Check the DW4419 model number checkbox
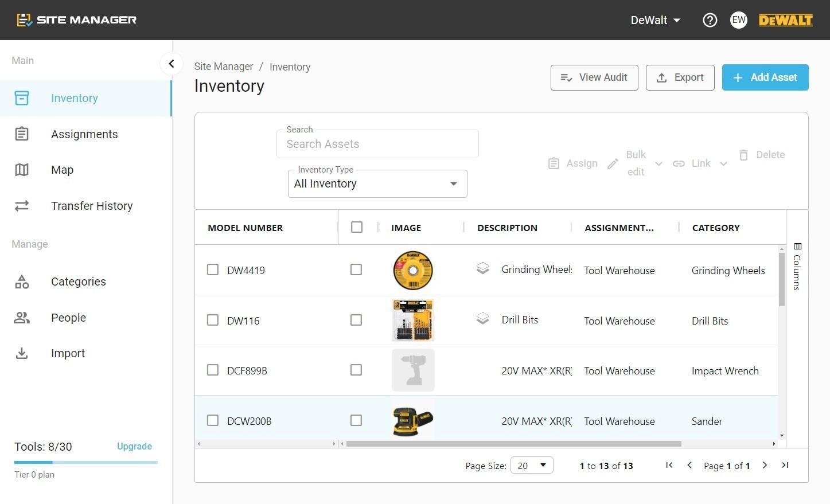Screen dimensions: 830x504 tap(213, 269)
